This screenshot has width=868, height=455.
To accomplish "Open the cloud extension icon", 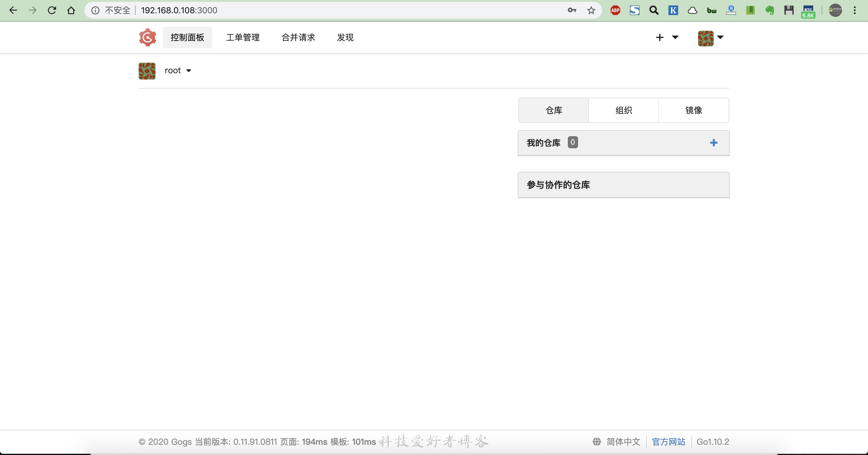I will click(x=693, y=11).
